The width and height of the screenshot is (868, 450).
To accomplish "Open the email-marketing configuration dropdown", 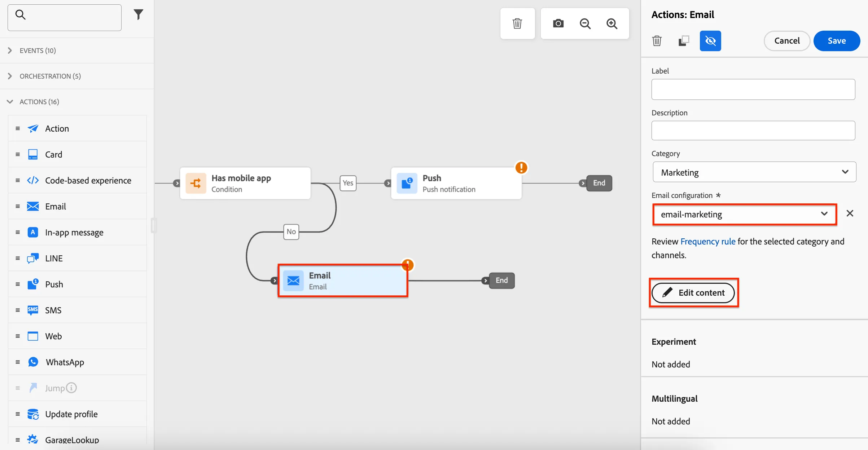I will point(745,214).
